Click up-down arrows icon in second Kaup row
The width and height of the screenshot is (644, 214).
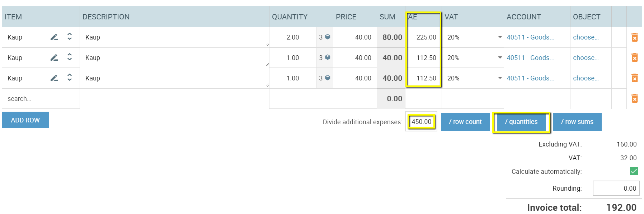tap(70, 57)
